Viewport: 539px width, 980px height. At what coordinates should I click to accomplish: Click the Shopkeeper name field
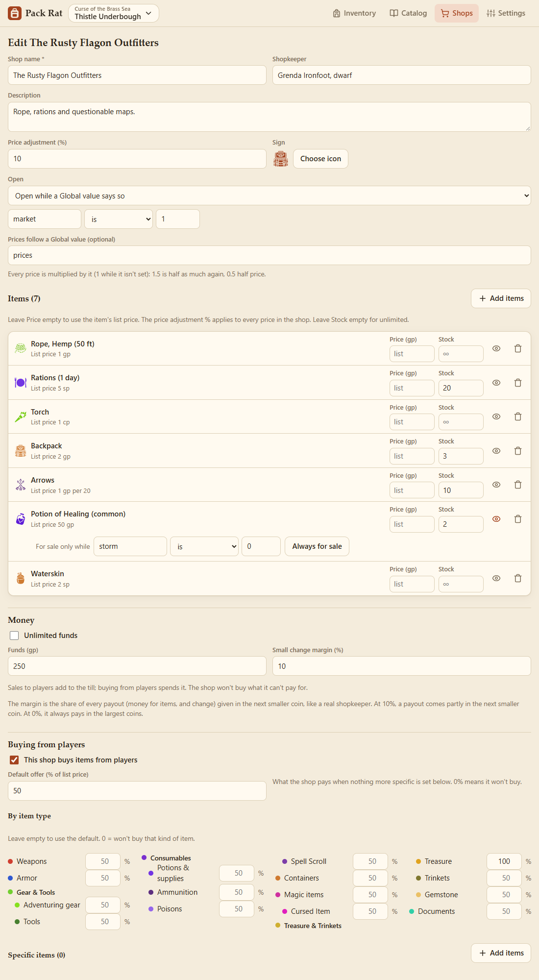402,75
